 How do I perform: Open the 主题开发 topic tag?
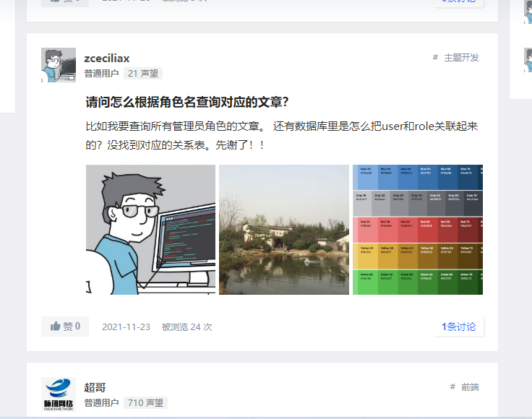[461, 58]
